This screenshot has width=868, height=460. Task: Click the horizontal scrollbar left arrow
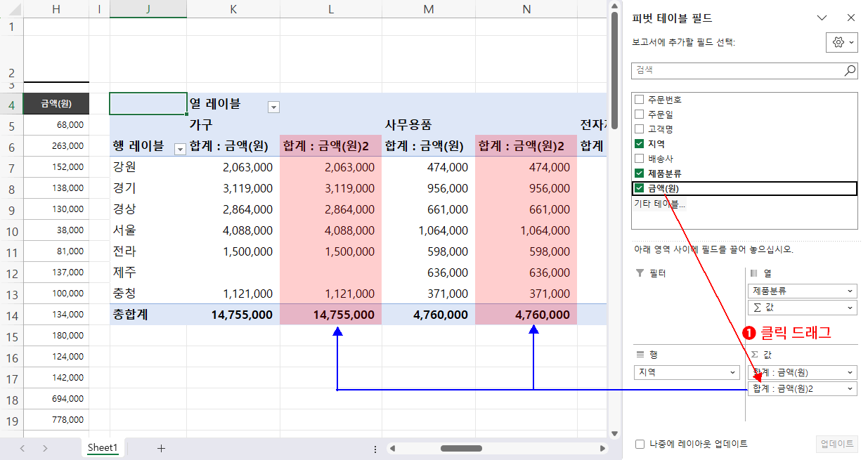394,447
